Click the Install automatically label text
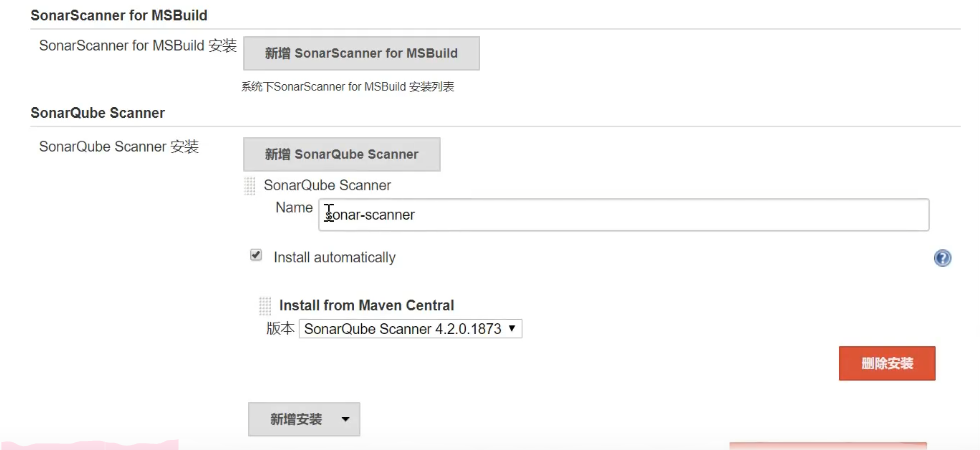The height and width of the screenshot is (450, 980). coord(335,257)
